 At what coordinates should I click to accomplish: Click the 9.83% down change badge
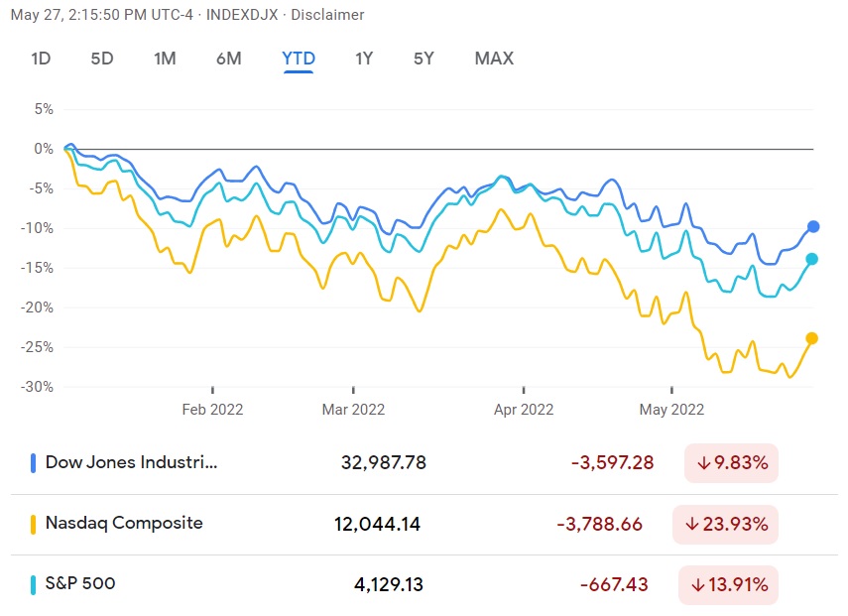(731, 463)
